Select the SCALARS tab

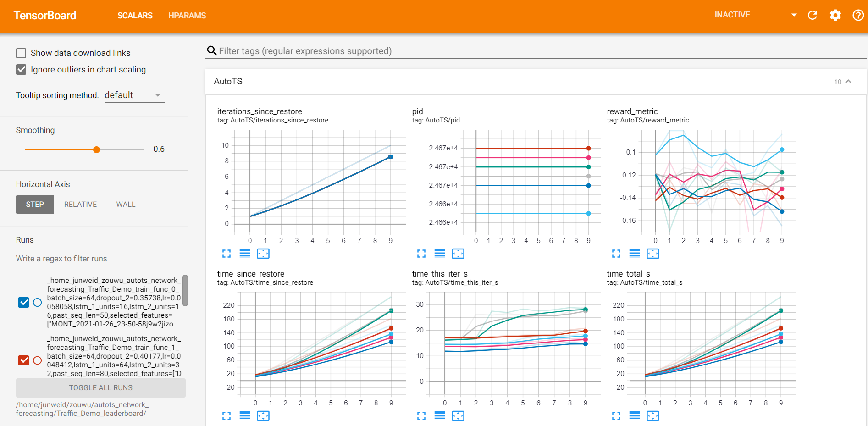click(x=135, y=16)
